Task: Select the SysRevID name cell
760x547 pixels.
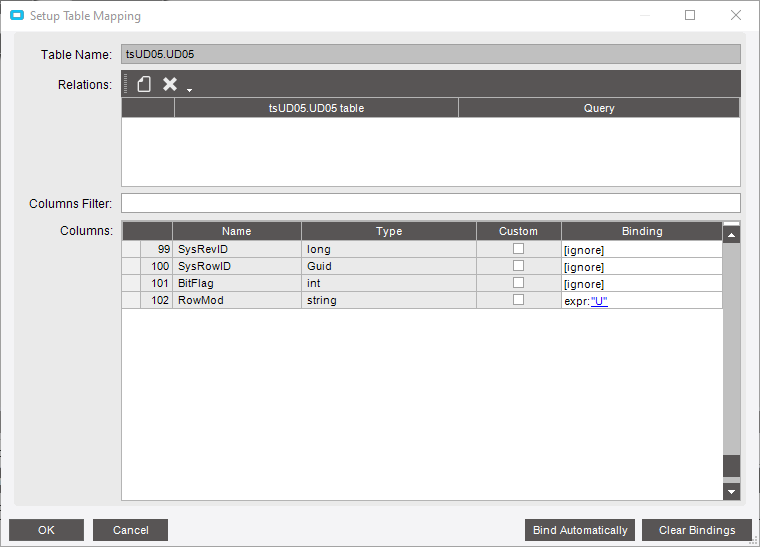Action: tap(237, 249)
